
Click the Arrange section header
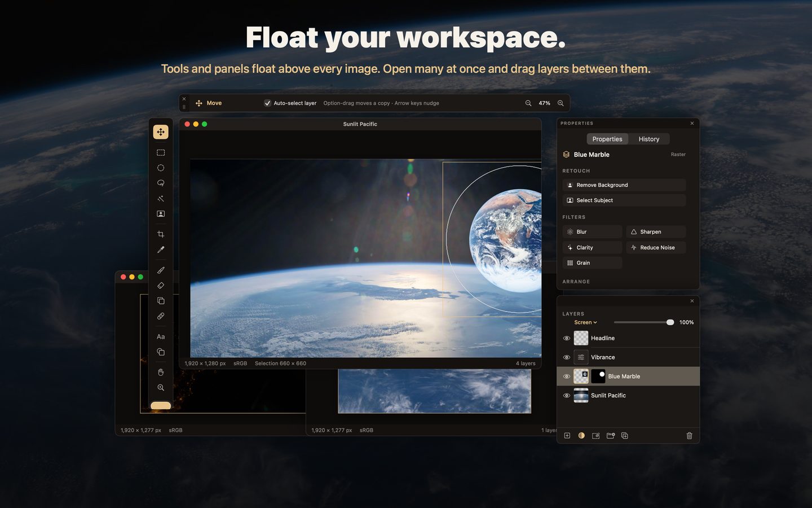pyautogui.click(x=576, y=282)
